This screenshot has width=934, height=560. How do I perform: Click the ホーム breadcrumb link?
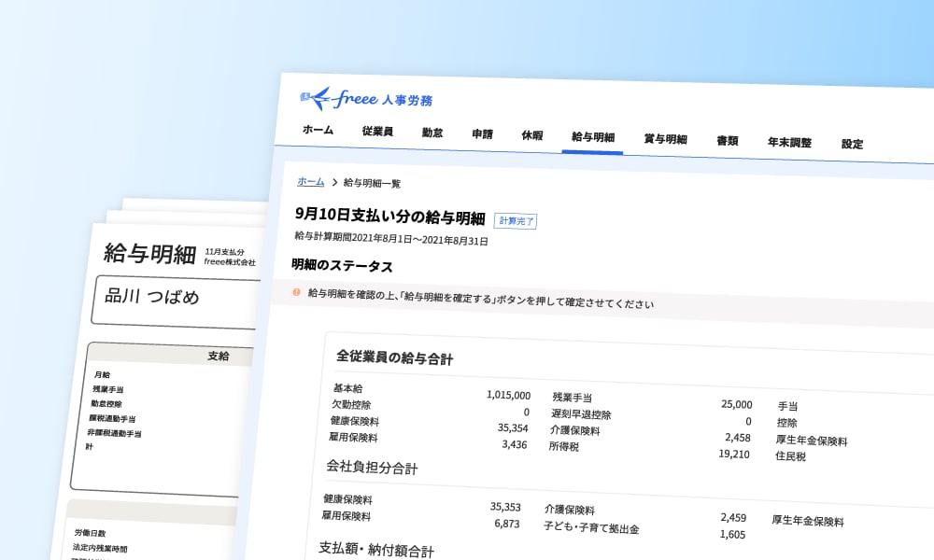point(309,181)
